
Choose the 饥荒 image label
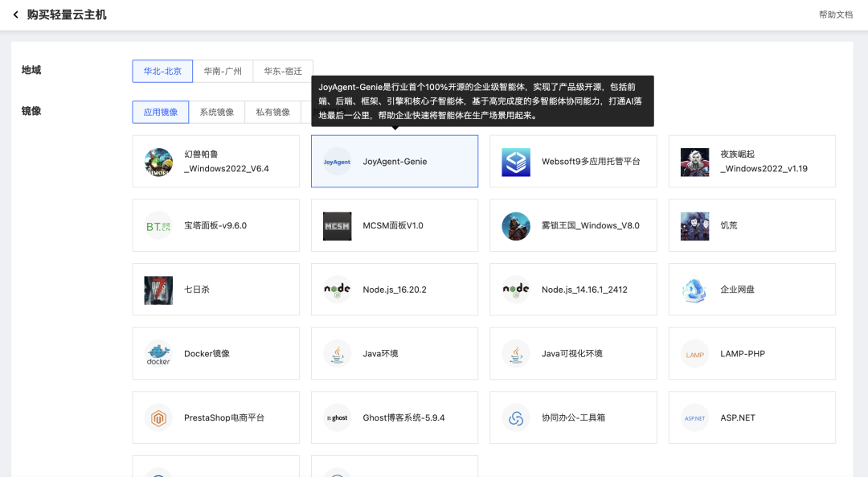coord(728,225)
